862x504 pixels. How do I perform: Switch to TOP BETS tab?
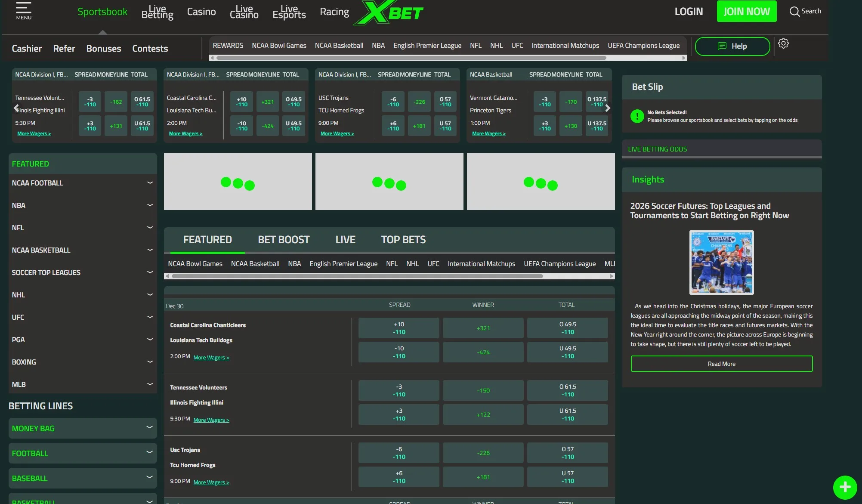(x=403, y=240)
